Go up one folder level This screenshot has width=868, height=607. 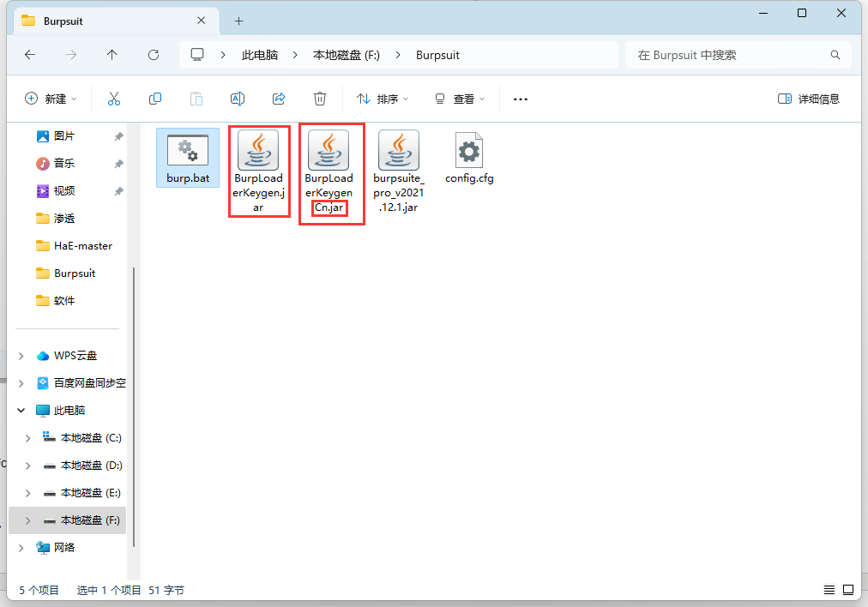112,55
